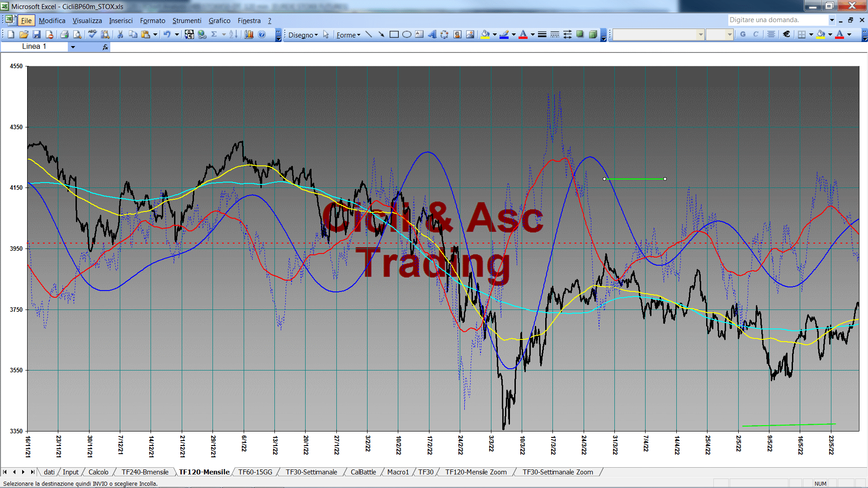The width and height of the screenshot is (868, 488).
Task: Switch to the TF30-Settimanale sheet tab
Action: pos(311,472)
